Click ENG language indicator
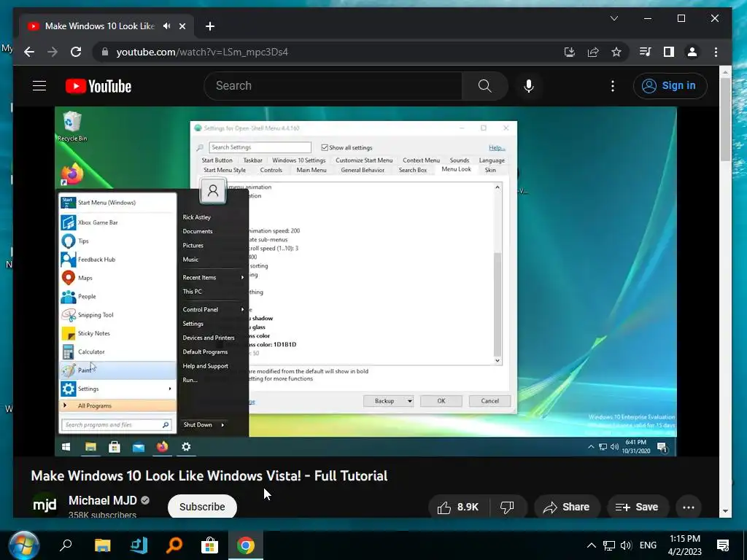Viewport: 747px width, 560px height. tap(648, 545)
